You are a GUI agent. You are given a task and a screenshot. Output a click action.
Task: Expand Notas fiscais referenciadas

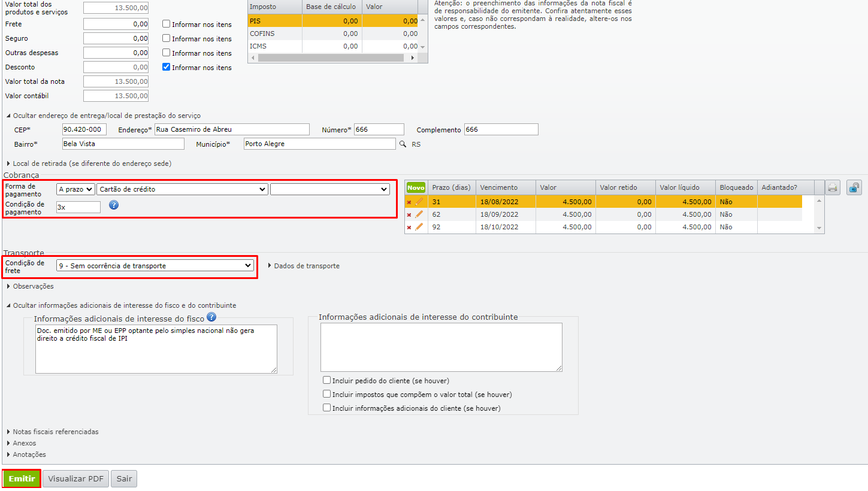[52, 432]
